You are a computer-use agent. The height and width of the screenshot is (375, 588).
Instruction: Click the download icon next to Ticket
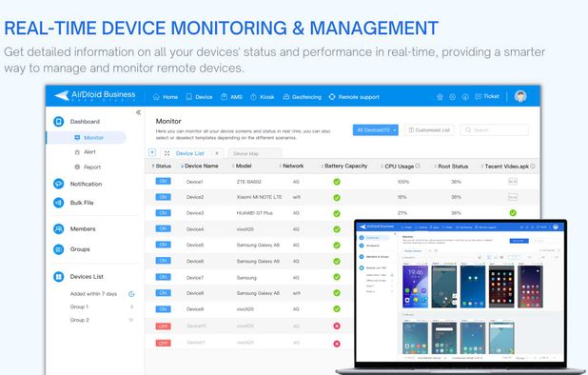[465, 97]
